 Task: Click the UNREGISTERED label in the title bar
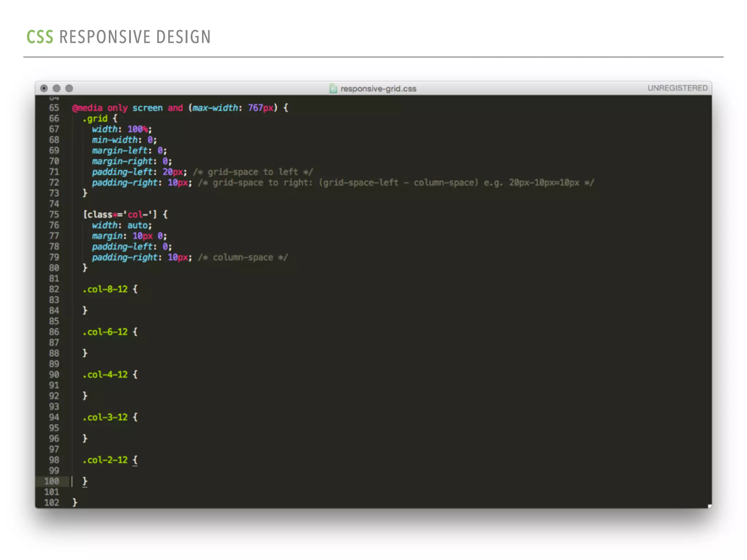(x=677, y=88)
